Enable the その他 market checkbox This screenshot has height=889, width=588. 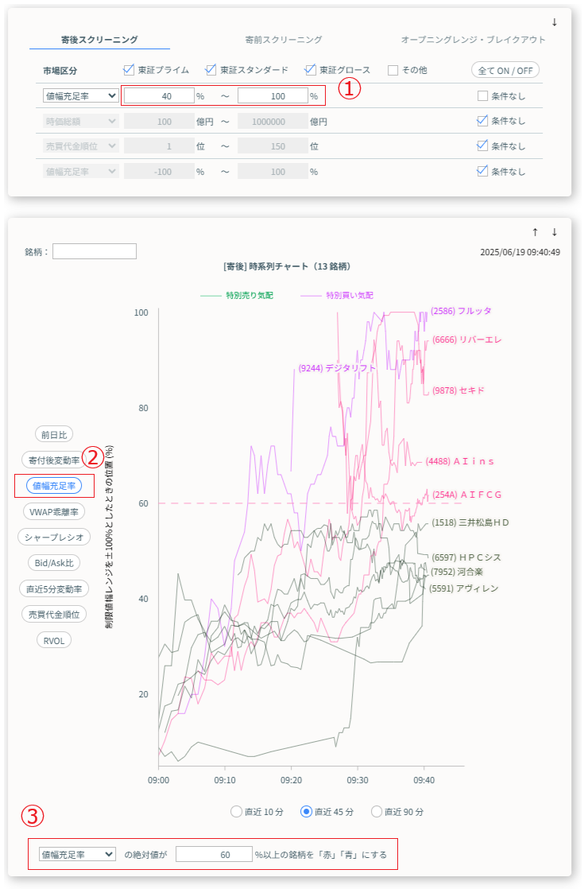point(393,70)
